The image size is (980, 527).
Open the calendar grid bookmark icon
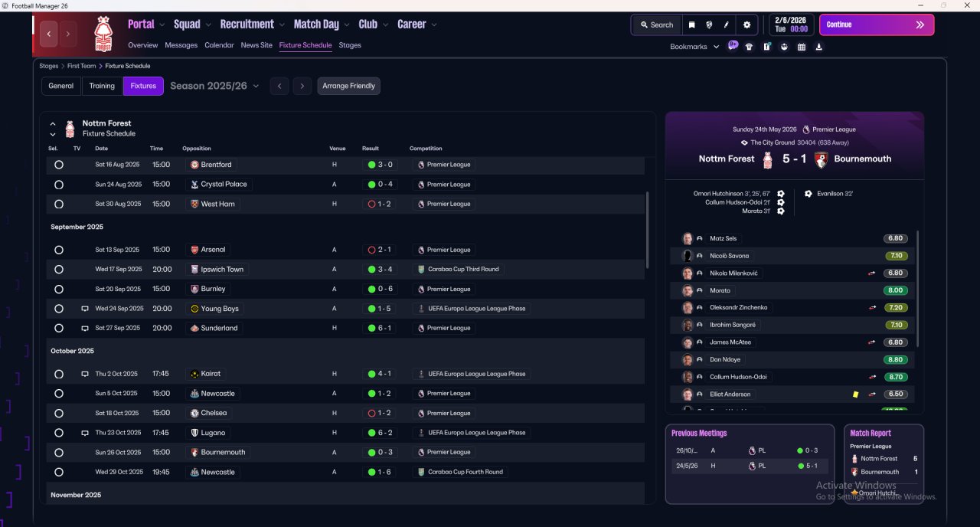802,47
